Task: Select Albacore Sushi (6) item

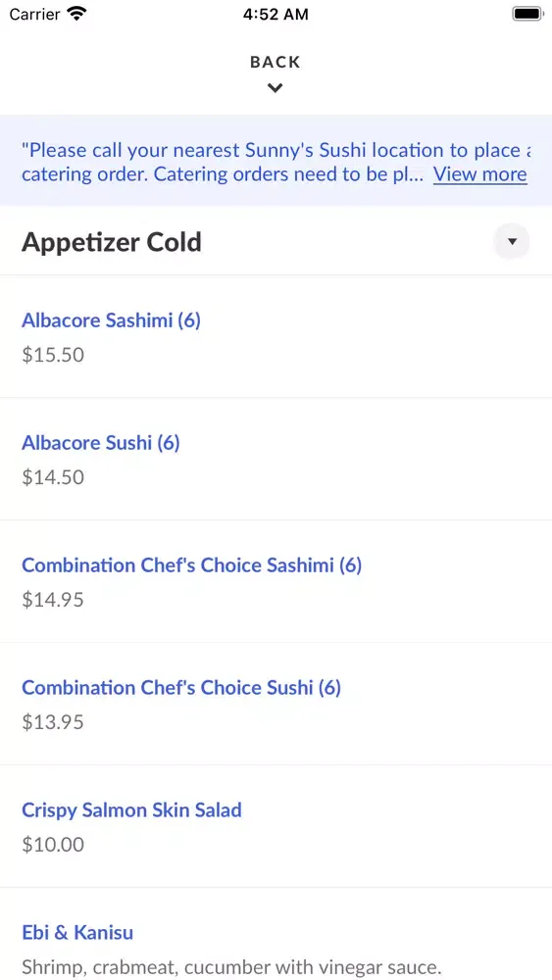Action: coord(276,459)
